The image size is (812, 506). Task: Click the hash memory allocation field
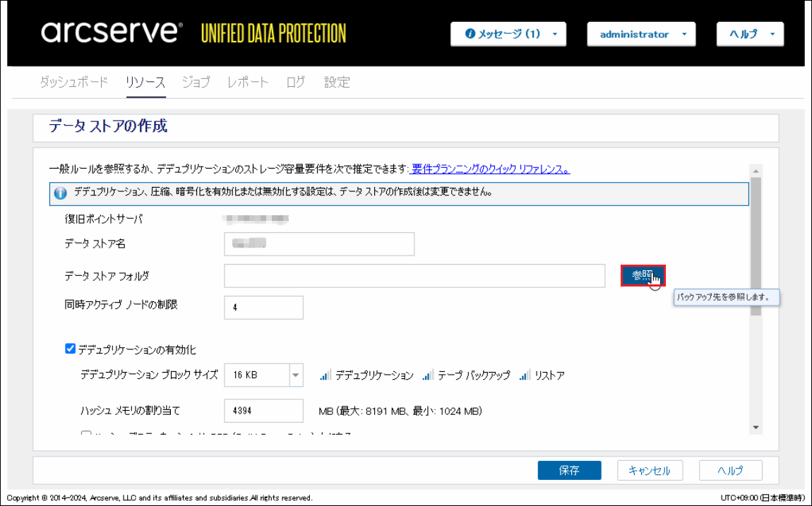tap(263, 411)
